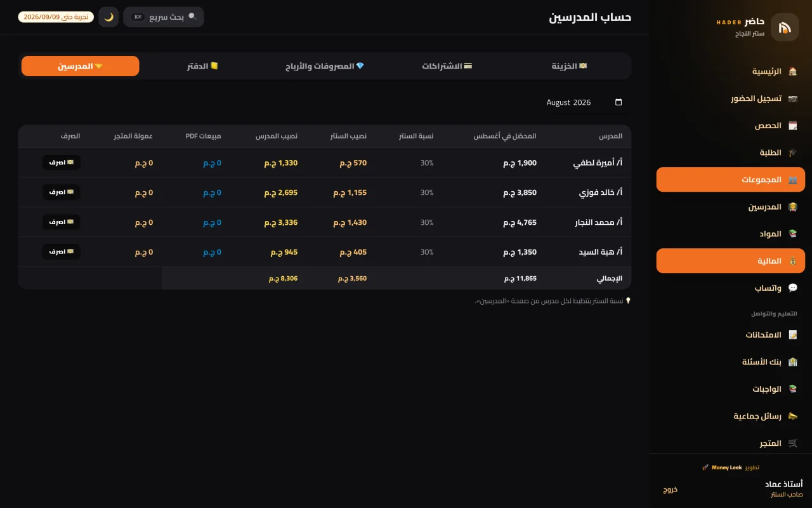Click teacher name أ/ محمد النجار
The height and width of the screenshot is (508, 812).
pyautogui.click(x=598, y=223)
